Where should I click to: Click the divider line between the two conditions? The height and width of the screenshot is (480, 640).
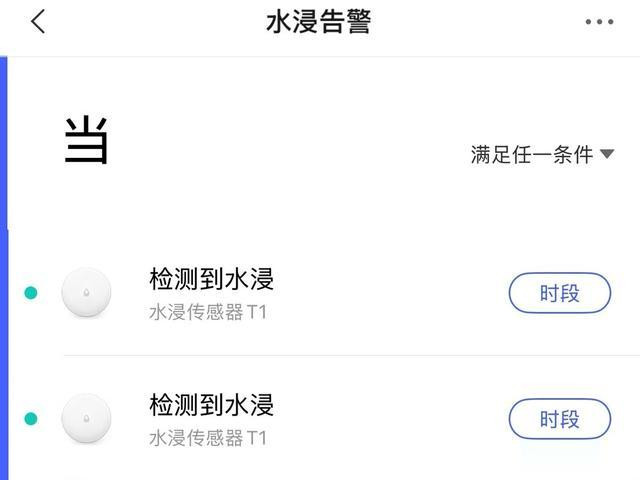(352, 356)
